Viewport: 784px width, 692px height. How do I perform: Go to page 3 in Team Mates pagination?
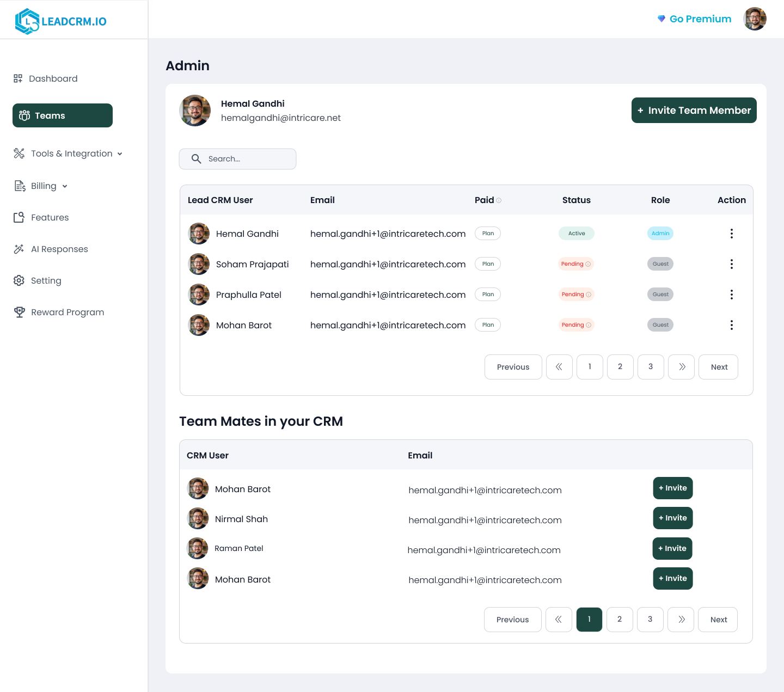pyautogui.click(x=650, y=620)
